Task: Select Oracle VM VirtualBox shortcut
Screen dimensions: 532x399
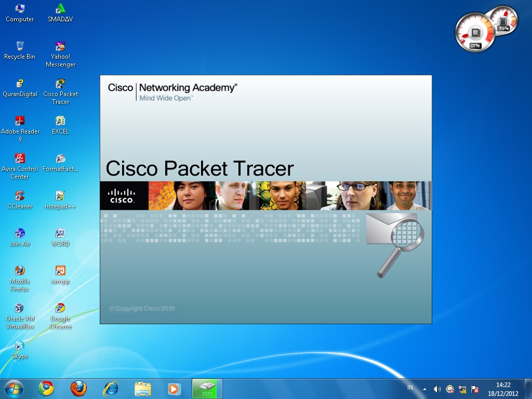Action: (20, 316)
